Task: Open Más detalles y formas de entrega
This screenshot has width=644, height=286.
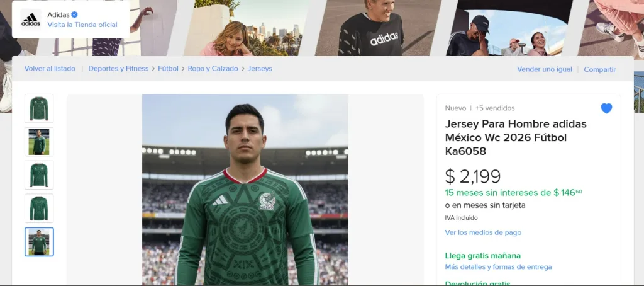Action: click(x=498, y=267)
